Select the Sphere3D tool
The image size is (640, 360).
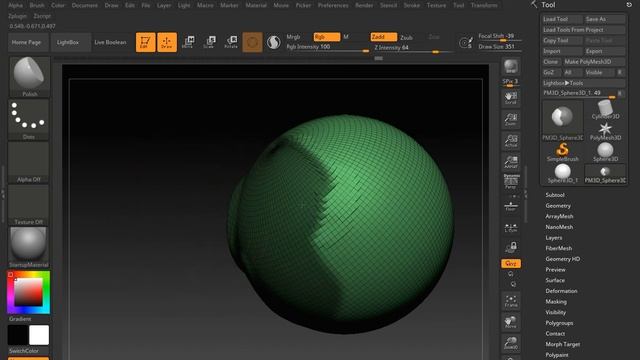(x=605, y=152)
